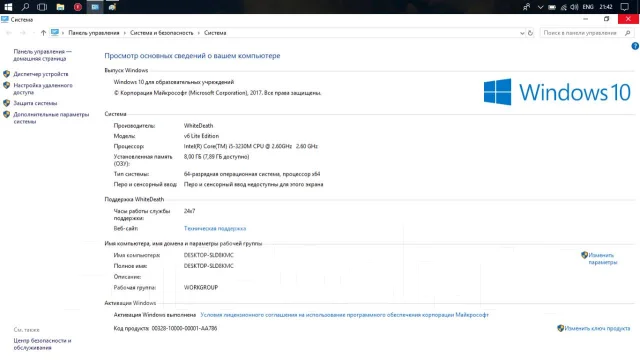Open the volume control icon

(x=574, y=7)
